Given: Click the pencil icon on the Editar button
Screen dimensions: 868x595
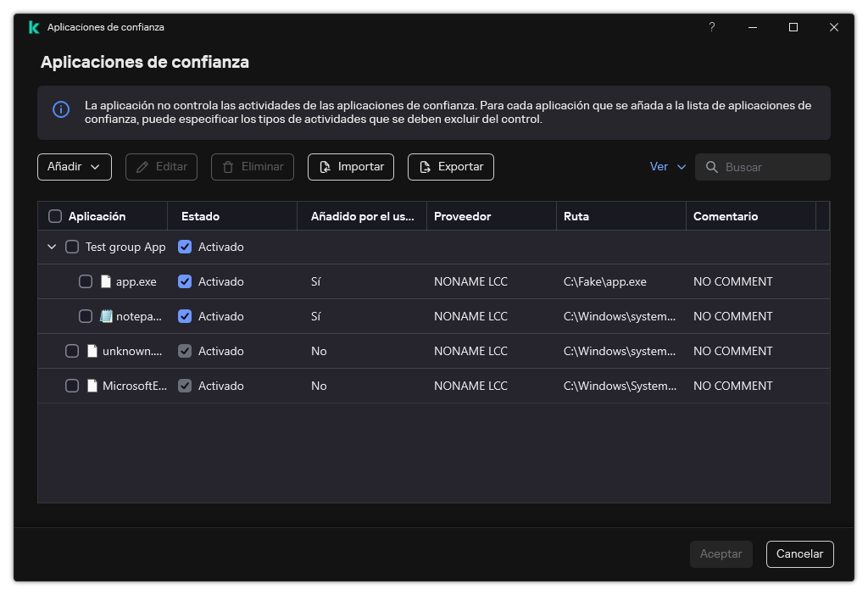Looking at the screenshot, I should (x=141, y=167).
